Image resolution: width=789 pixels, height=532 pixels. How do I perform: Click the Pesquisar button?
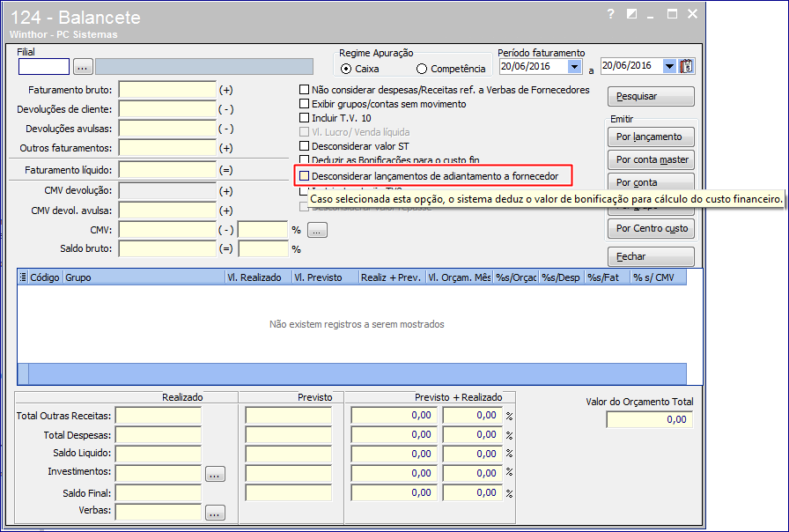click(651, 96)
